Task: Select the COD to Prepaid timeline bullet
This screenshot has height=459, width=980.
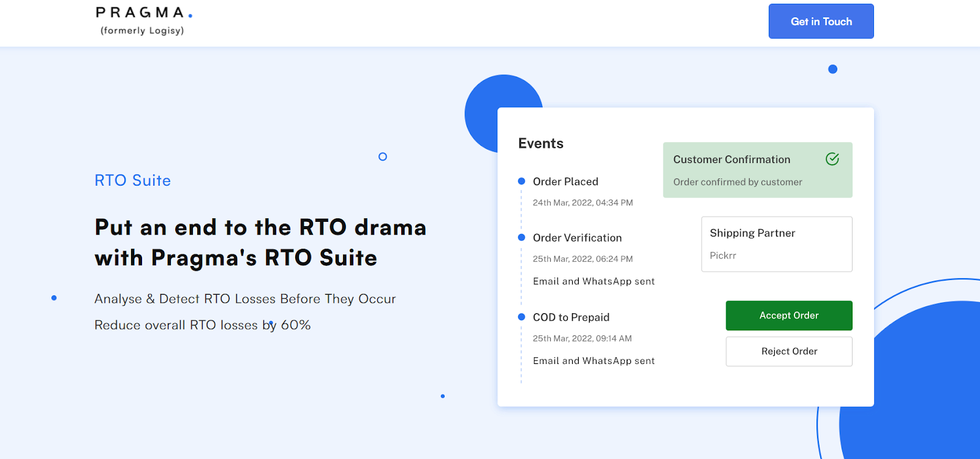Action: click(521, 317)
